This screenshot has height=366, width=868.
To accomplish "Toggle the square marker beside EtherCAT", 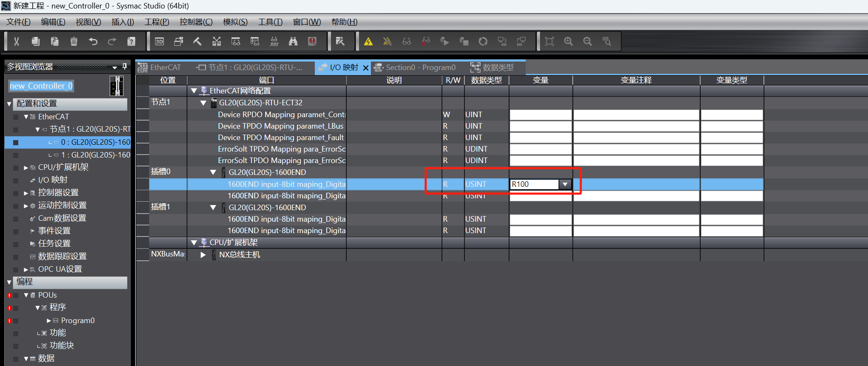I will (16, 117).
